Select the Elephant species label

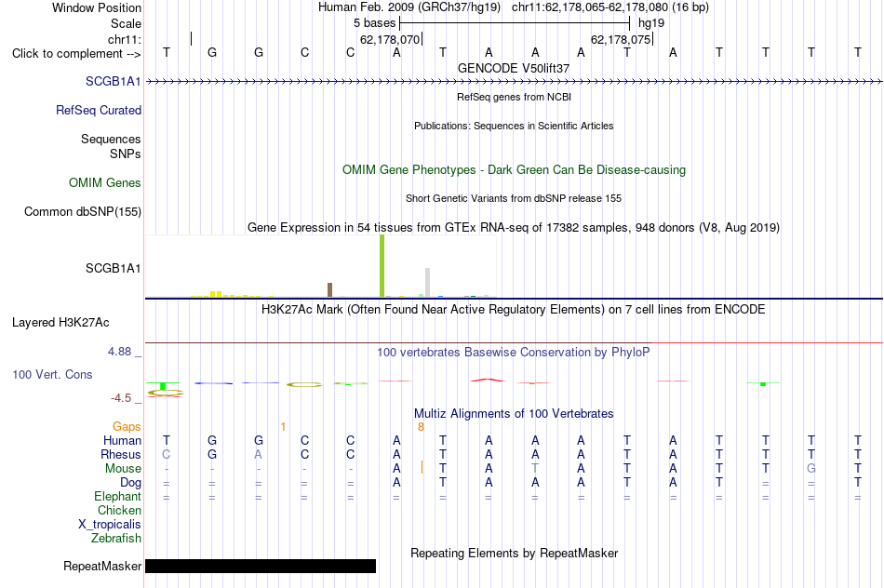click(x=117, y=497)
